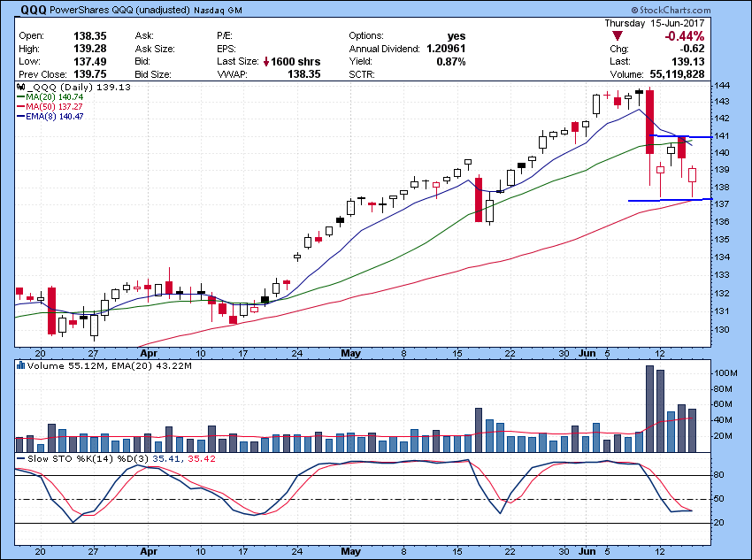Viewport: 752px width, 560px height.
Task: Click the large red candlestick dropping from 143.8
Action: click(x=650, y=122)
